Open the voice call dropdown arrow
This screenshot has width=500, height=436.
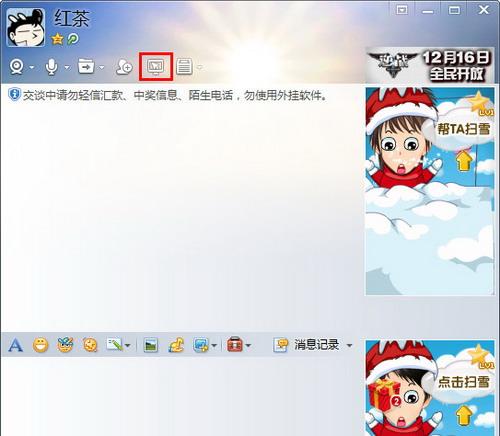point(67,67)
